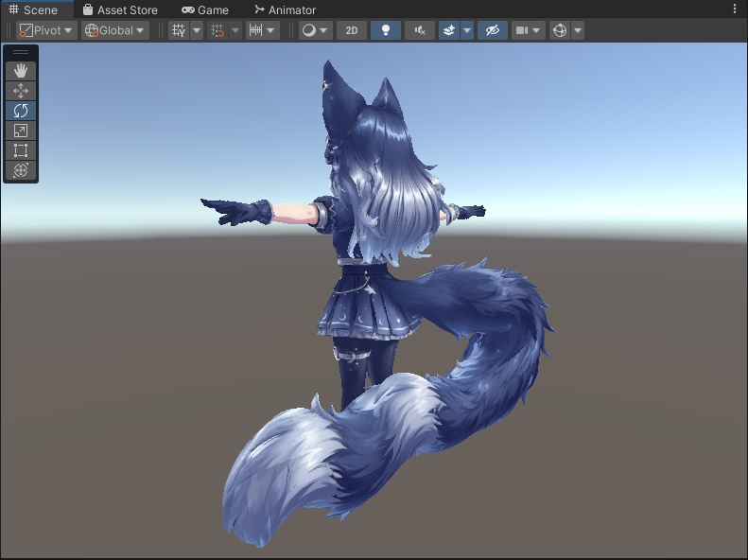748x560 pixels.
Task: Toggle the Gizmos globe icon
Action: click(x=560, y=30)
